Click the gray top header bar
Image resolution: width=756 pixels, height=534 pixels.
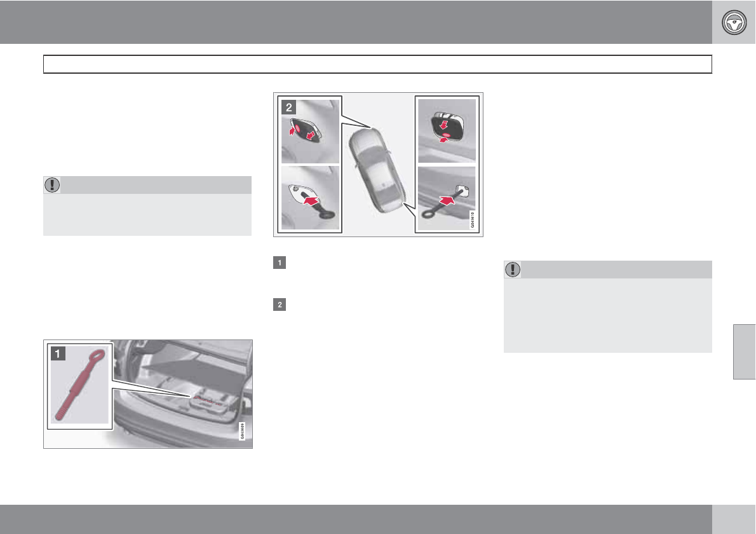point(356,22)
